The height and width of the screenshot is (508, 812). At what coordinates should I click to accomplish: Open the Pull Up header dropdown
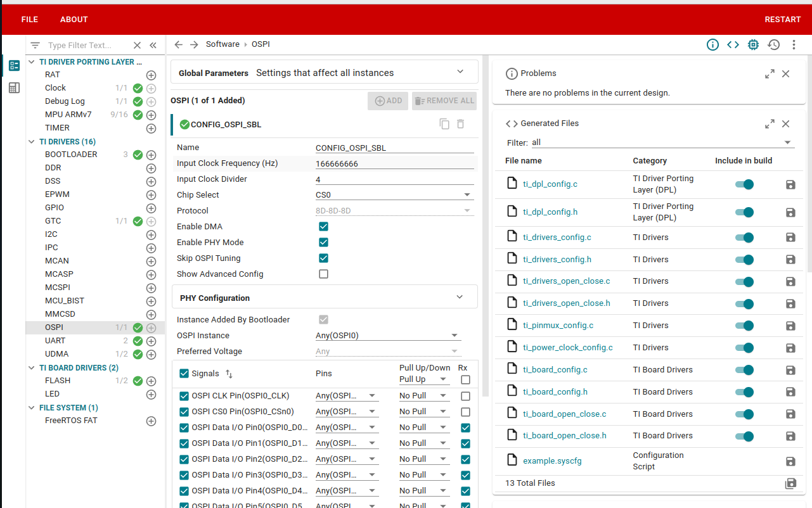pos(424,379)
